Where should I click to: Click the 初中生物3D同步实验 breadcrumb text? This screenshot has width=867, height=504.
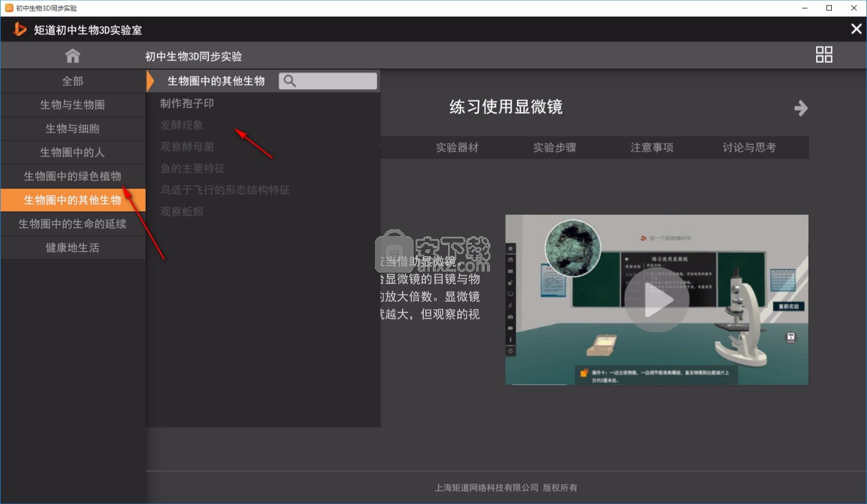(x=193, y=56)
